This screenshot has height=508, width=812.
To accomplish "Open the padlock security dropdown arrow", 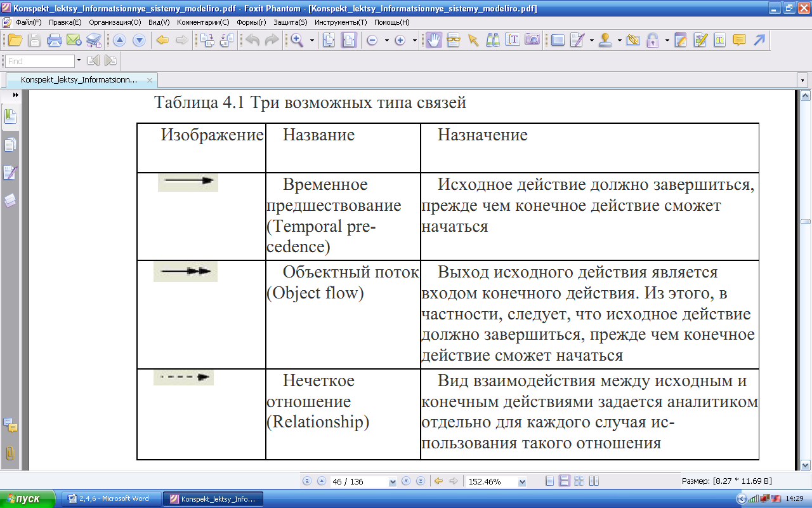I will click(667, 40).
